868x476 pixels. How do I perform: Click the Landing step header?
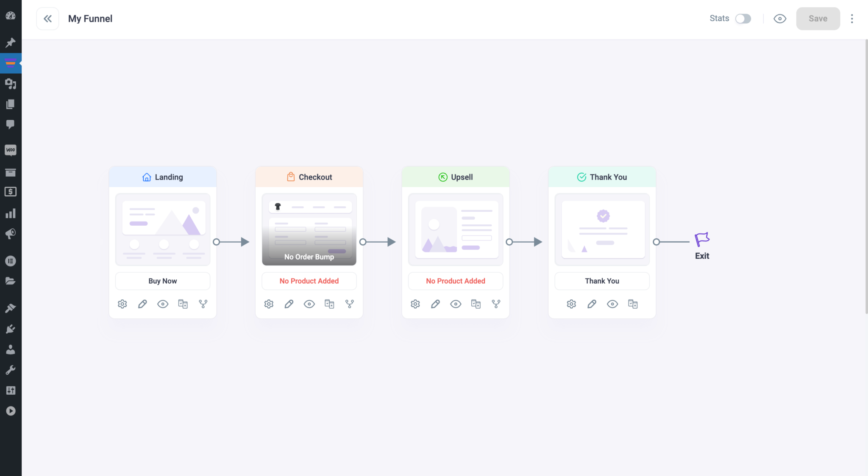click(163, 177)
